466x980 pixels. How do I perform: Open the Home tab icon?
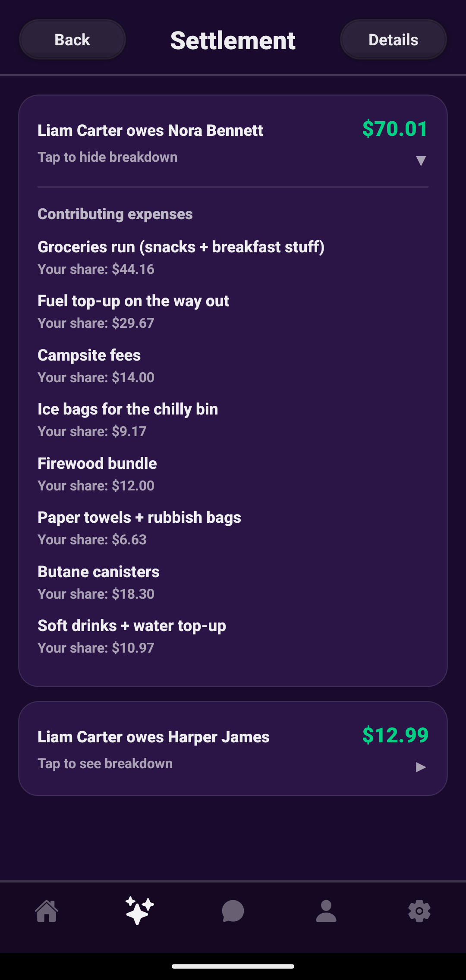47,911
